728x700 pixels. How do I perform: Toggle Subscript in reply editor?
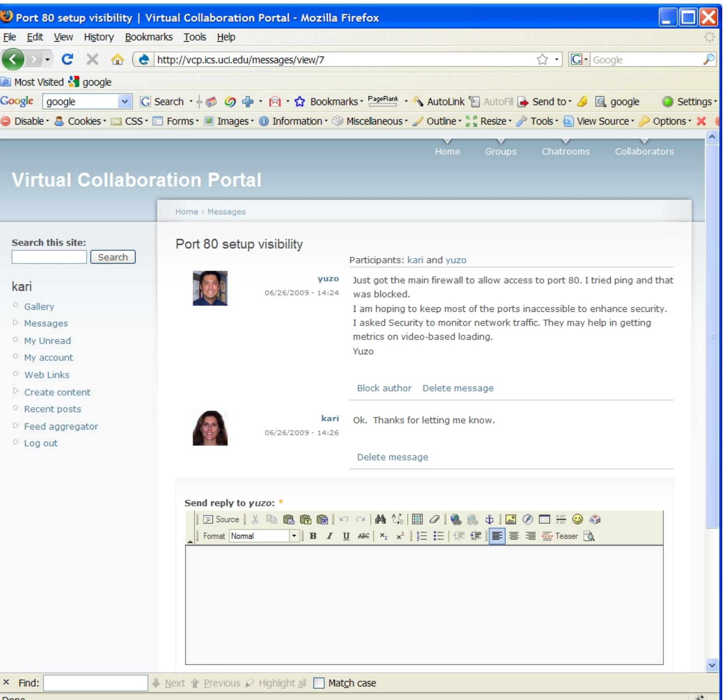coord(384,536)
